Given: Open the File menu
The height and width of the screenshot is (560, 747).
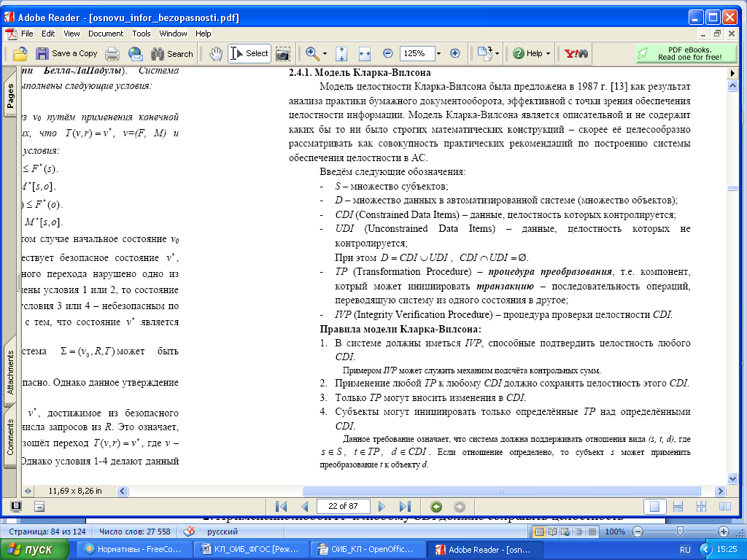Looking at the screenshot, I should coord(27,34).
